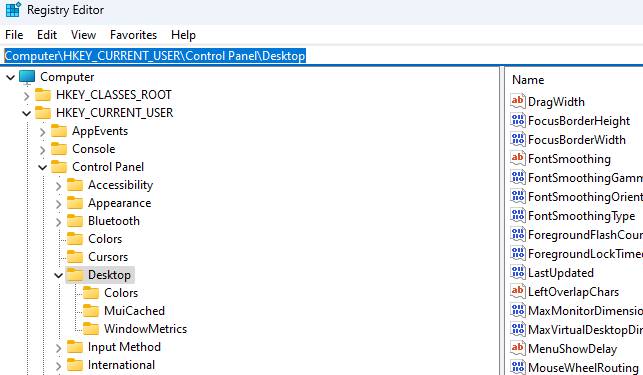Viewport: 643px width, 375px height.
Task: Click the Computer monitor icon
Action: pyautogui.click(x=27, y=77)
